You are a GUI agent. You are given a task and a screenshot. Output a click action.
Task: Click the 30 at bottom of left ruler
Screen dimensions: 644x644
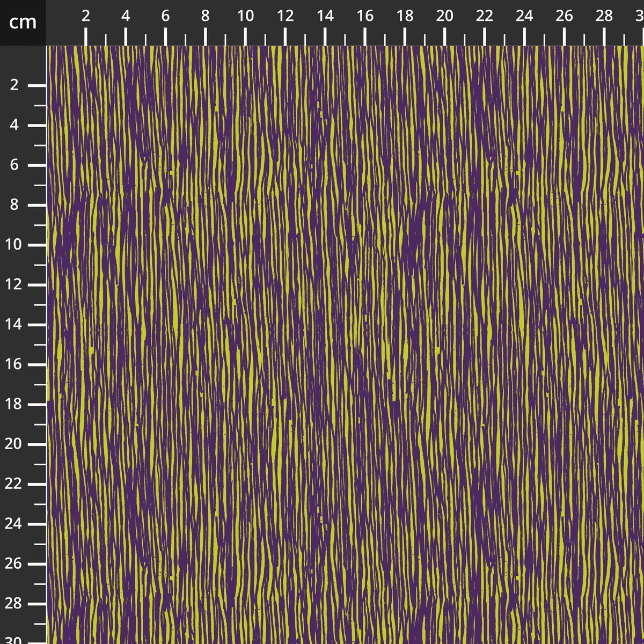pos(14,640)
